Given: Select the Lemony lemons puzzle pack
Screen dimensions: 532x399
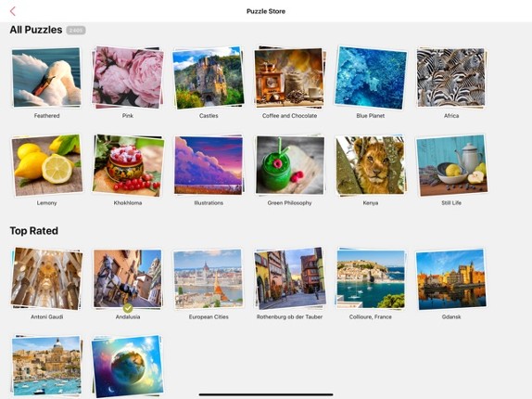Looking at the screenshot, I should click(x=46, y=165).
